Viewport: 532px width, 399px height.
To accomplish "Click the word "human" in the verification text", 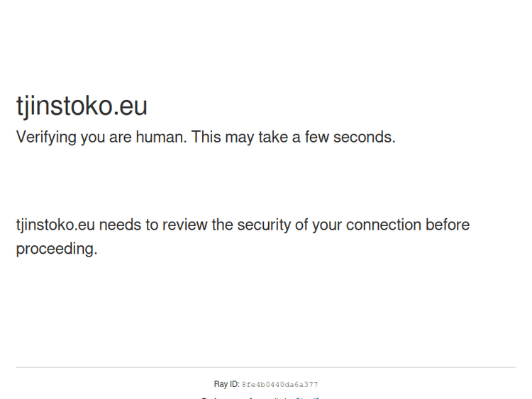I will [x=160, y=137].
